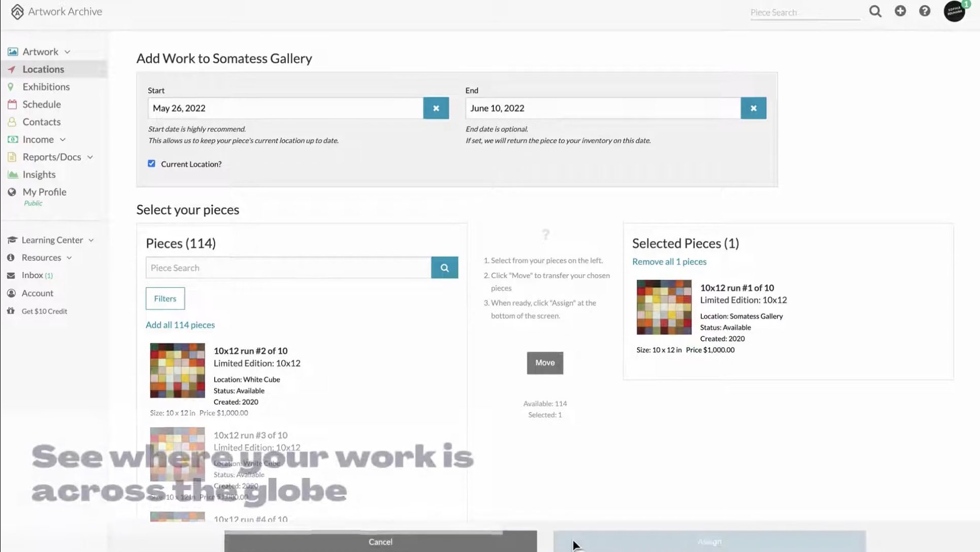This screenshot has height=552, width=980.
Task: Click the Cancel button
Action: (380, 542)
